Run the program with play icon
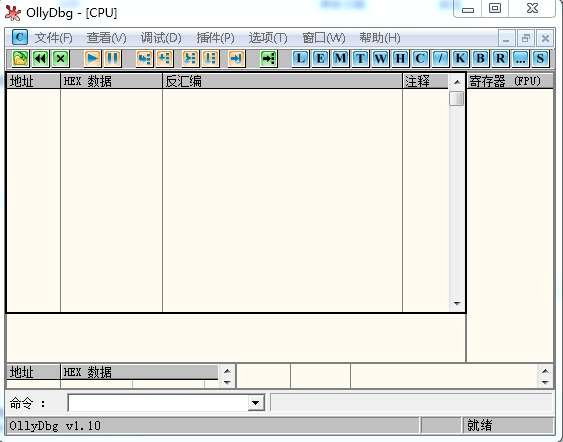 (x=93, y=59)
